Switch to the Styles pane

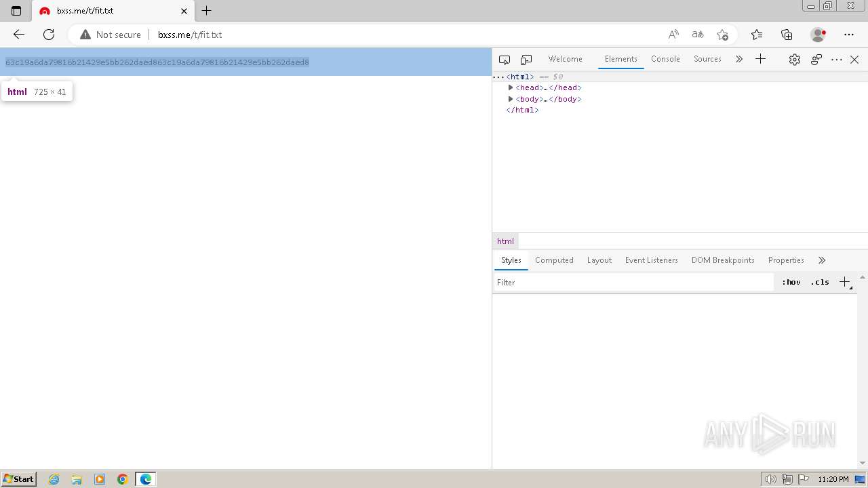511,260
